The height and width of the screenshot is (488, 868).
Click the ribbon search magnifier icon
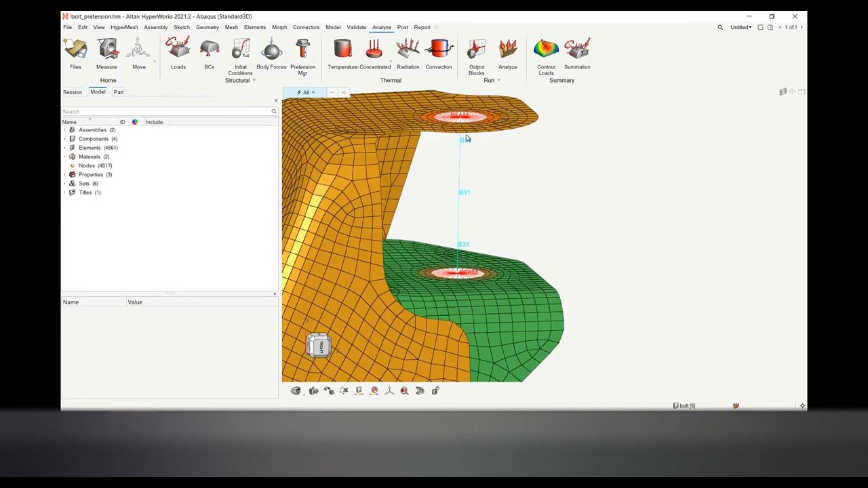720,27
